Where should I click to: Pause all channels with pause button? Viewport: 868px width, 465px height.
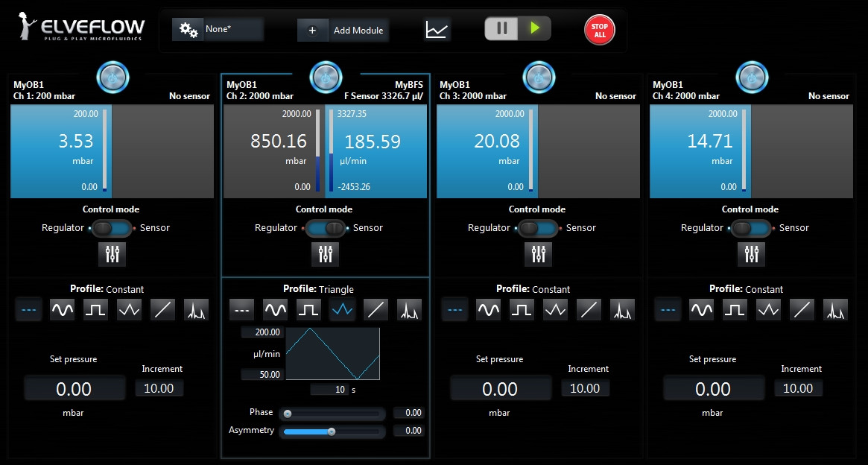point(502,28)
